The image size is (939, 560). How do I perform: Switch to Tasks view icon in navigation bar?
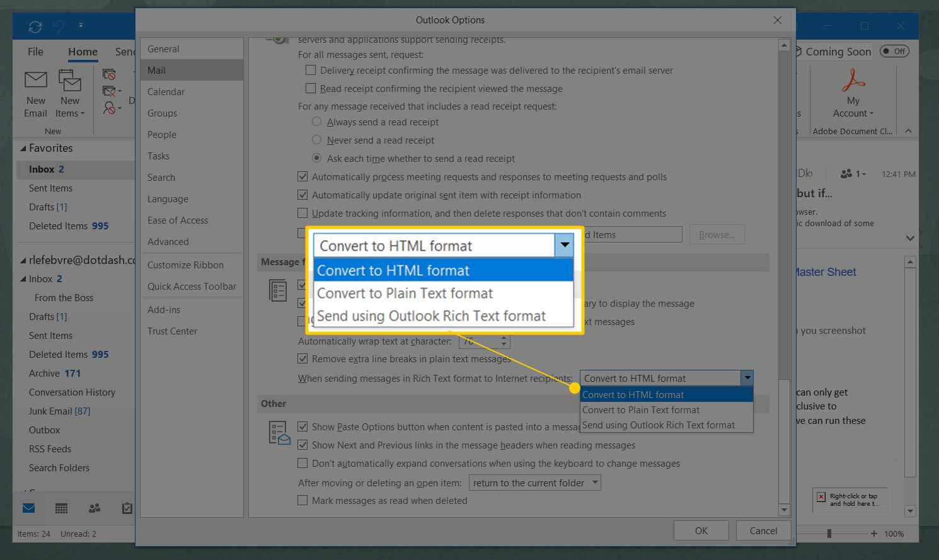127,508
